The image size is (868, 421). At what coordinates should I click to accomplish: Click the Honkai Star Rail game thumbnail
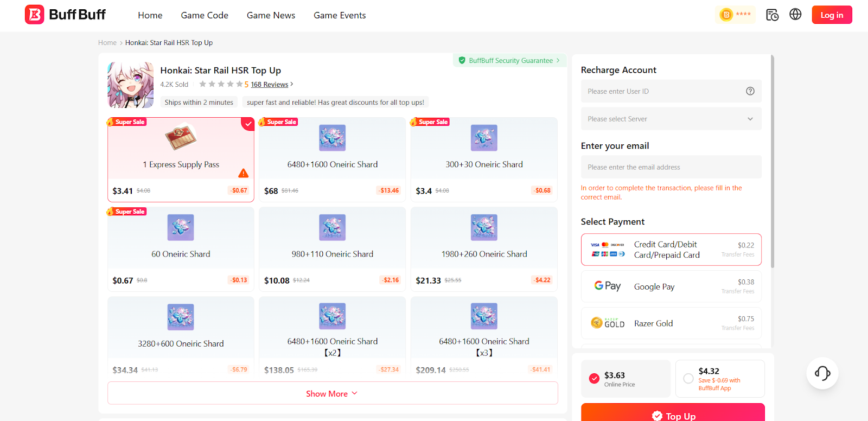[130, 85]
